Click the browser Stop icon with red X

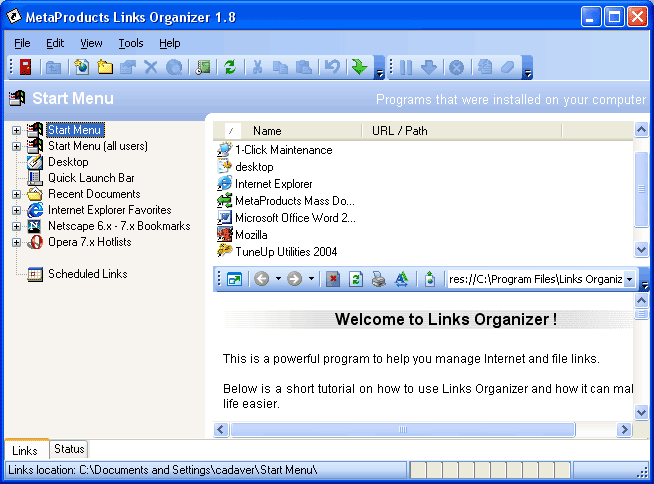point(333,279)
